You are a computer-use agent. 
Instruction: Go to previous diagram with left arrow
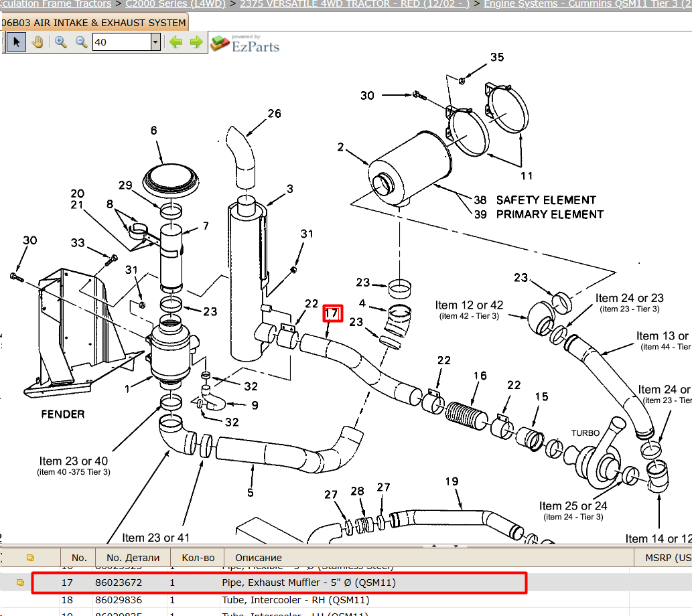pos(176,42)
